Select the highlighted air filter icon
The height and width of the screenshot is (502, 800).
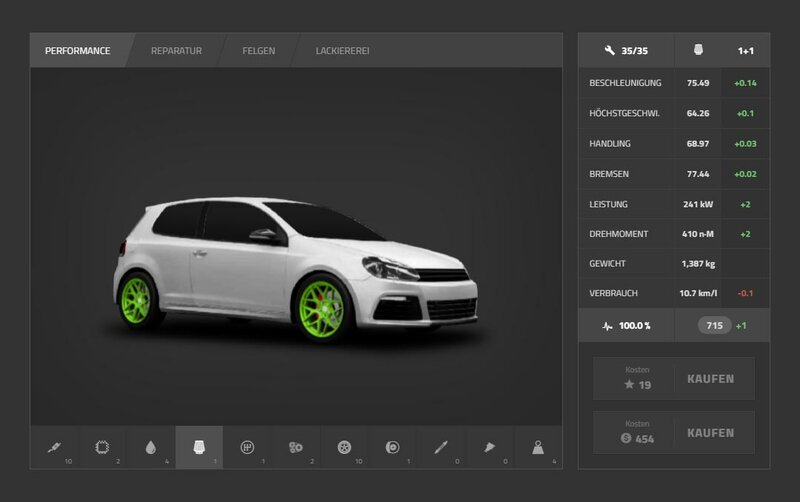click(199, 448)
